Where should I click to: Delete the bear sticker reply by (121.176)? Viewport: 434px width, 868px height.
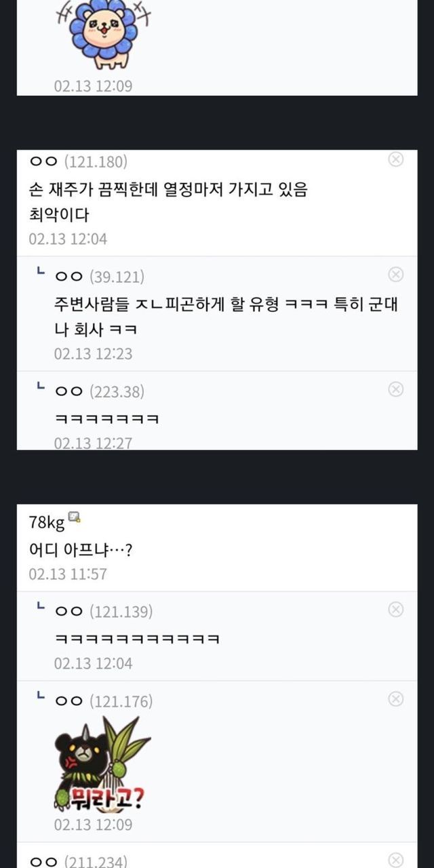[395, 699]
